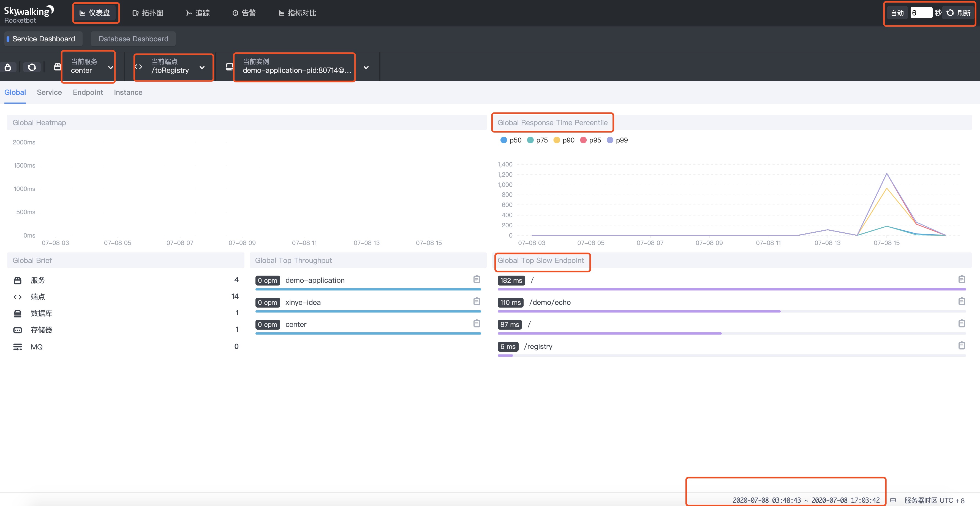Click the clipboard icon for the center throughput row

click(476, 324)
